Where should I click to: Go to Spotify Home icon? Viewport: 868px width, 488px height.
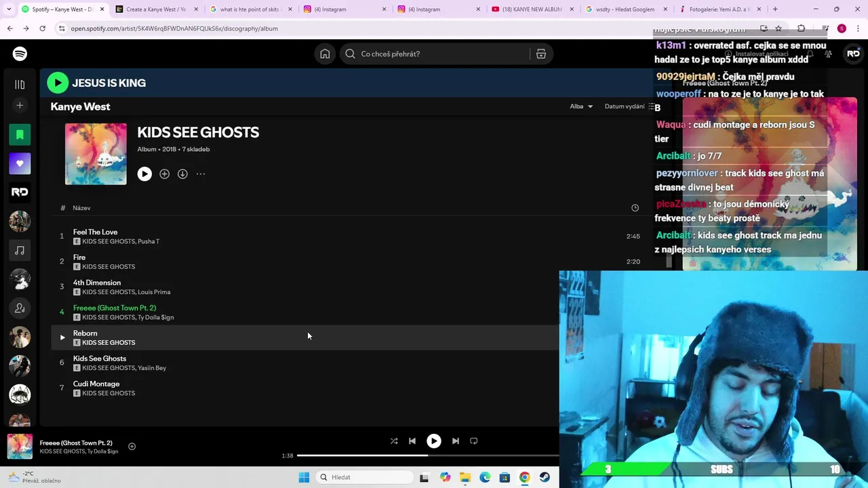point(325,54)
